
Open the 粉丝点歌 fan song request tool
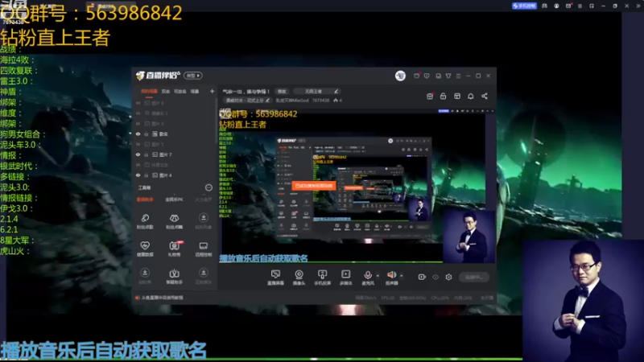(145, 221)
